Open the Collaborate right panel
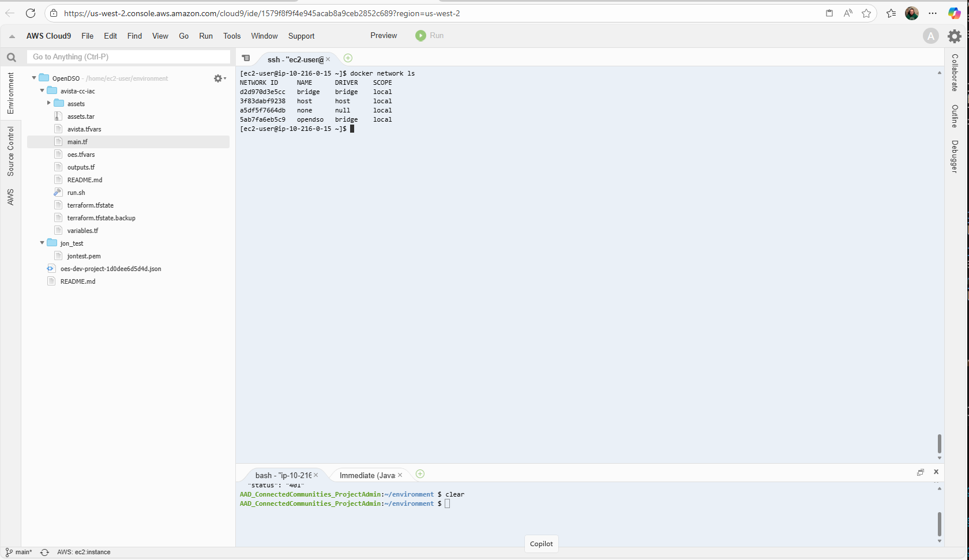The image size is (969, 560). click(955, 73)
